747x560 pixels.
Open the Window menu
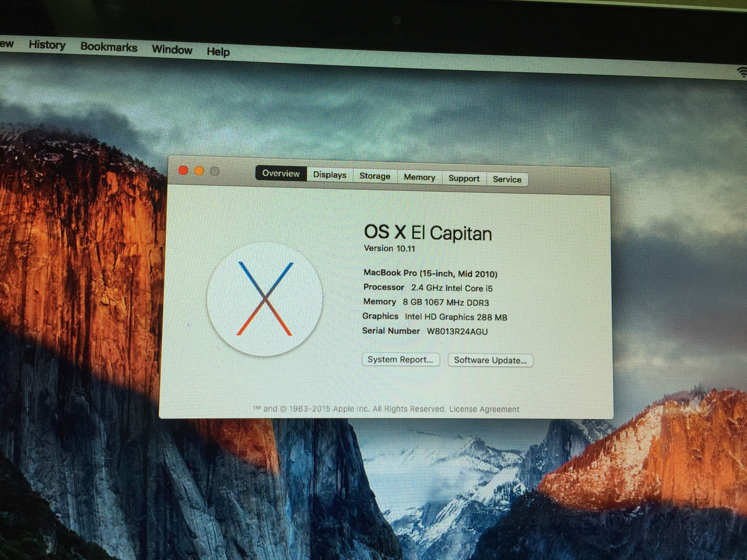pos(172,49)
